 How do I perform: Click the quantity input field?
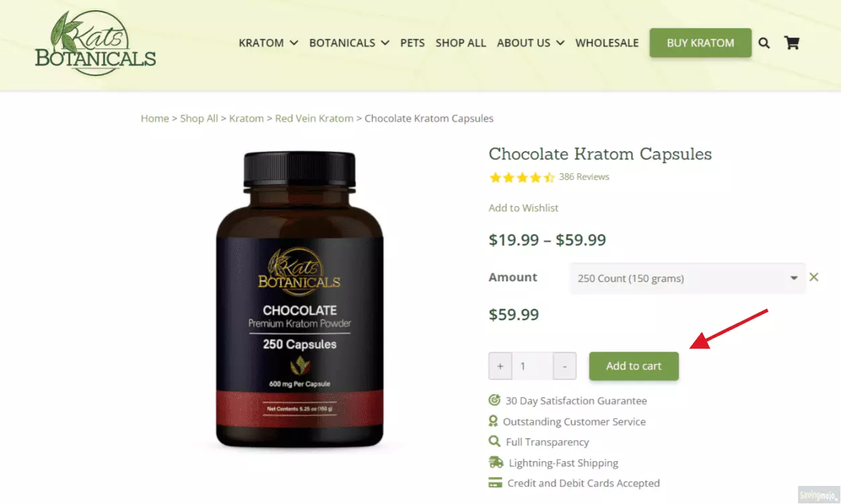tap(532, 366)
